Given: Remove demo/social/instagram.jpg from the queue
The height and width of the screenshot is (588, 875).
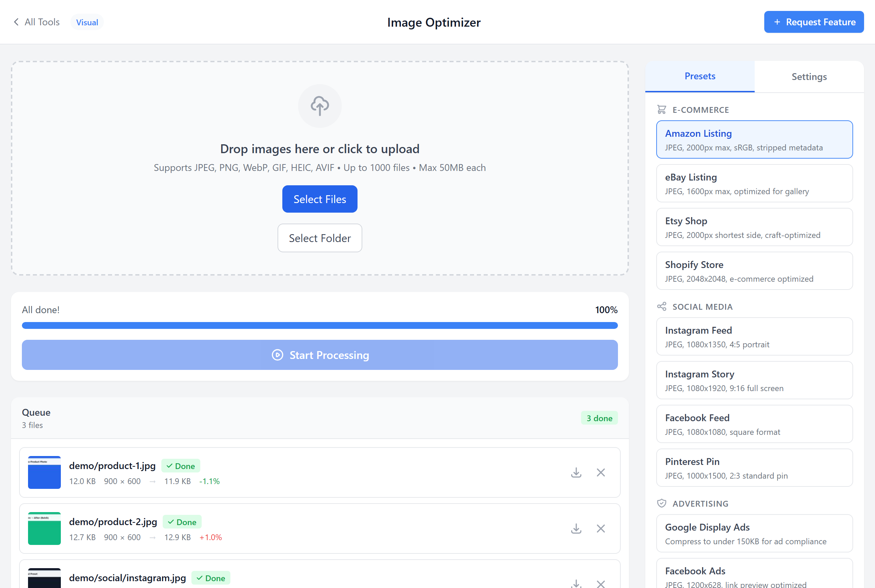Looking at the screenshot, I should (601, 584).
